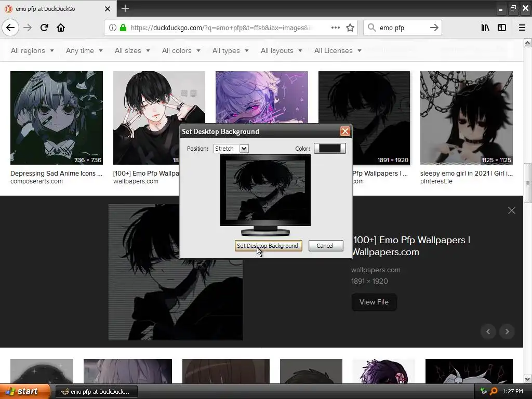
Task: Expand the All types filter
Action: (230, 50)
